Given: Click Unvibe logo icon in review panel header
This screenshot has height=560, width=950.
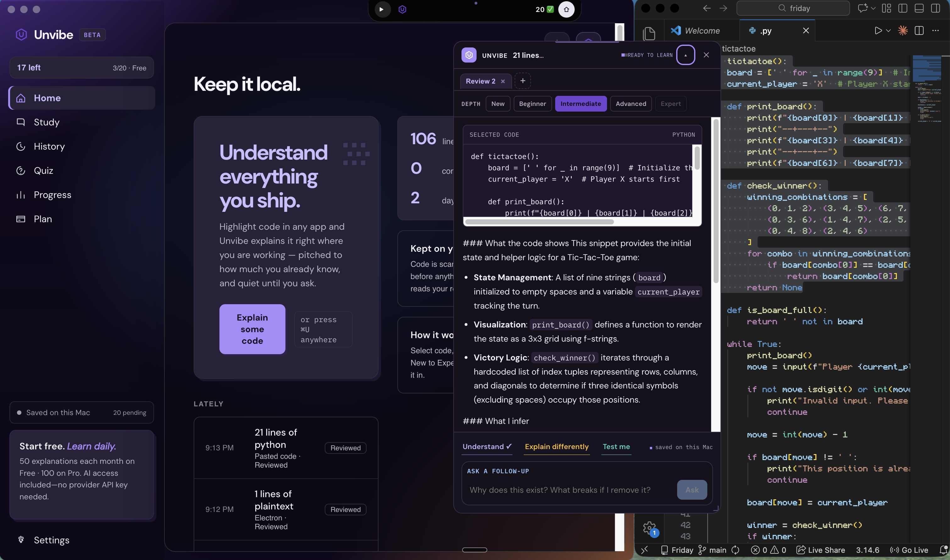Looking at the screenshot, I should pos(469,55).
